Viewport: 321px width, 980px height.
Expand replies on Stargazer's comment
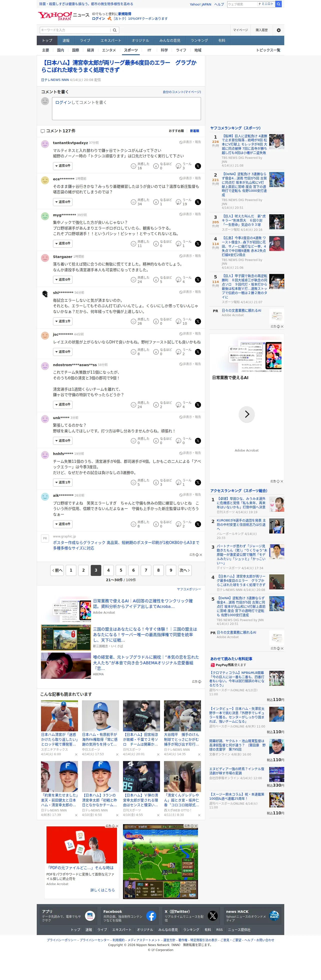(63, 280)
